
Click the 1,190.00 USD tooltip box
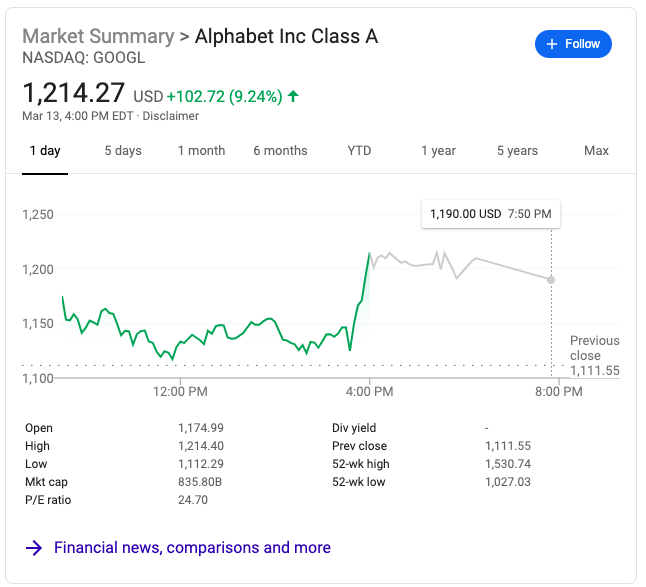coord(490,214)
